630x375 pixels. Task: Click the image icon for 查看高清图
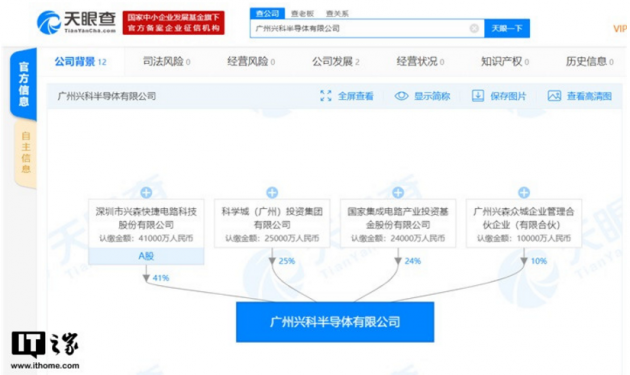click(554, 96)
